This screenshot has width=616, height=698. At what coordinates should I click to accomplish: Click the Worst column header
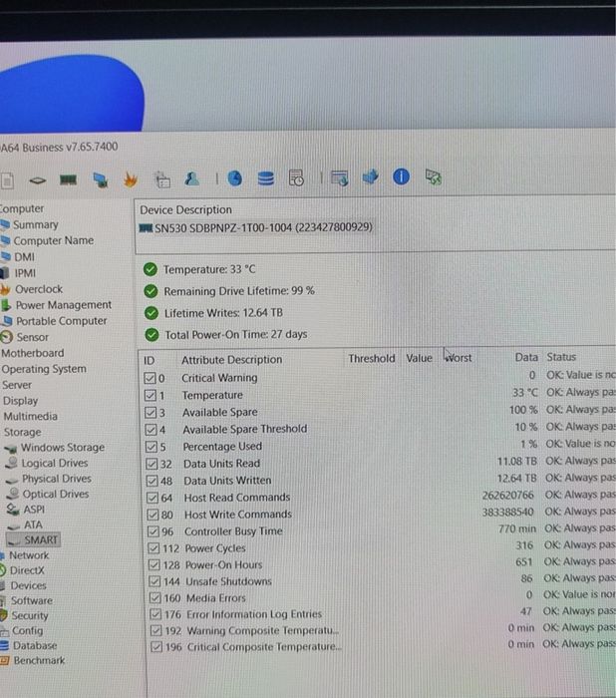point(458,358)
